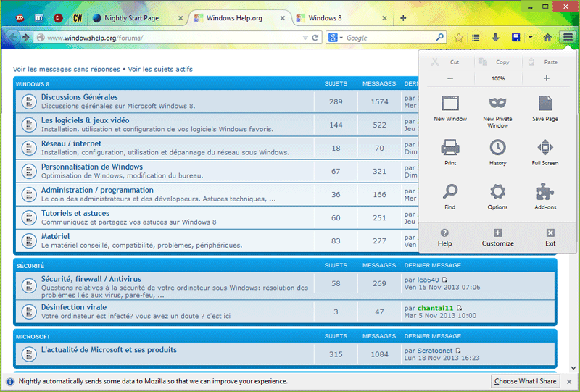580x392 pixels.
Task: Click the Print icon in the menu panel
Action: pyautogui.click(x=450, y=149)
